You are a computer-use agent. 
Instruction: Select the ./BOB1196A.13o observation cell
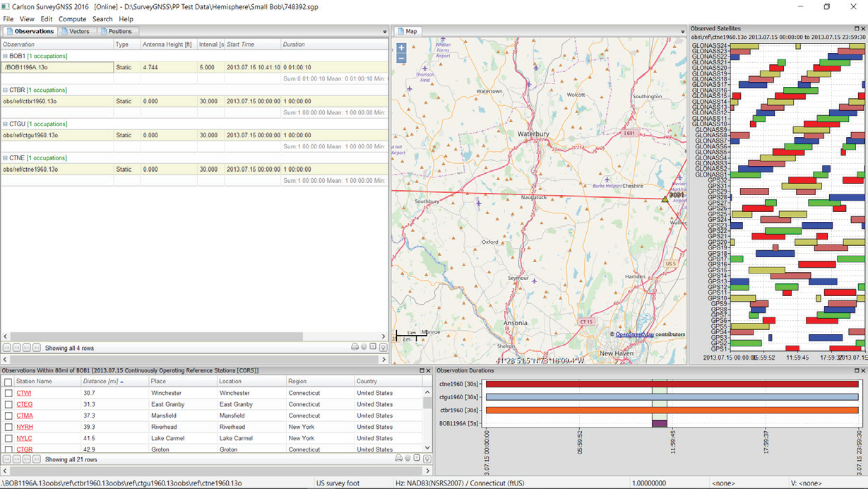pyautogui.click(x=57, y=67)
